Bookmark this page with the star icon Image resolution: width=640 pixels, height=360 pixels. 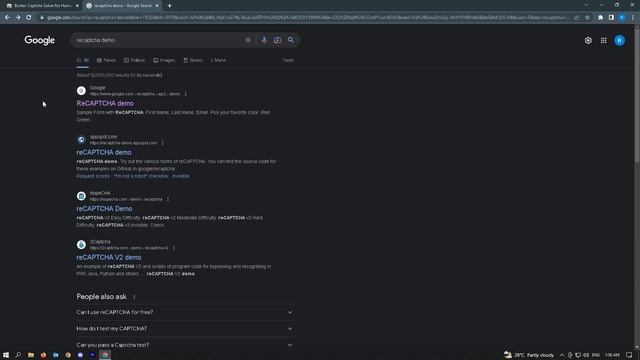pyautogui.click(x=587, y=18)
